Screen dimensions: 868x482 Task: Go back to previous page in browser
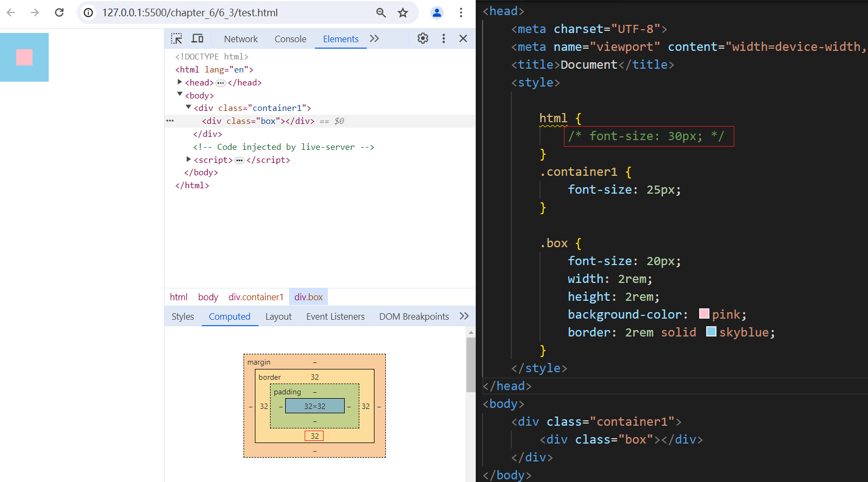[11, 12]
